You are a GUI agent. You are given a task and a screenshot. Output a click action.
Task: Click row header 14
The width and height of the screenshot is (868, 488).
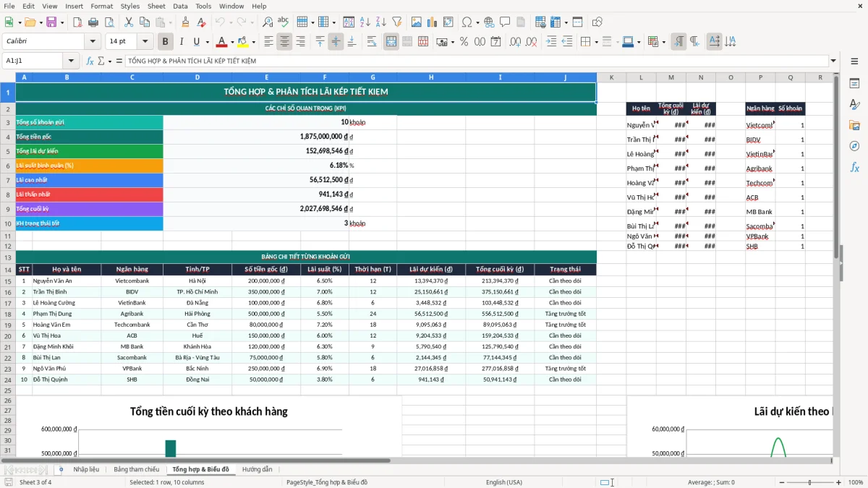[7, 270]
